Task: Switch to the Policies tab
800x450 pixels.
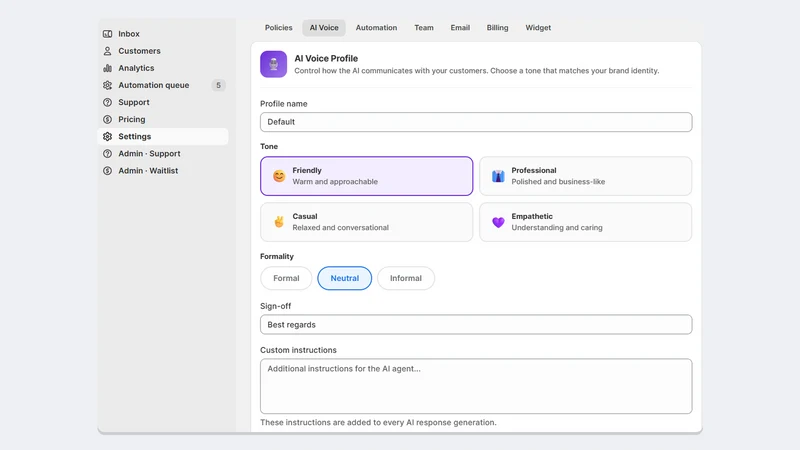Action: click(279, 28)
